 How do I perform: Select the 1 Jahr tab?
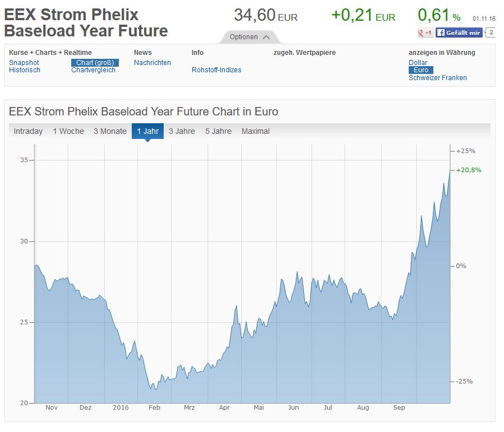(147, 131)
